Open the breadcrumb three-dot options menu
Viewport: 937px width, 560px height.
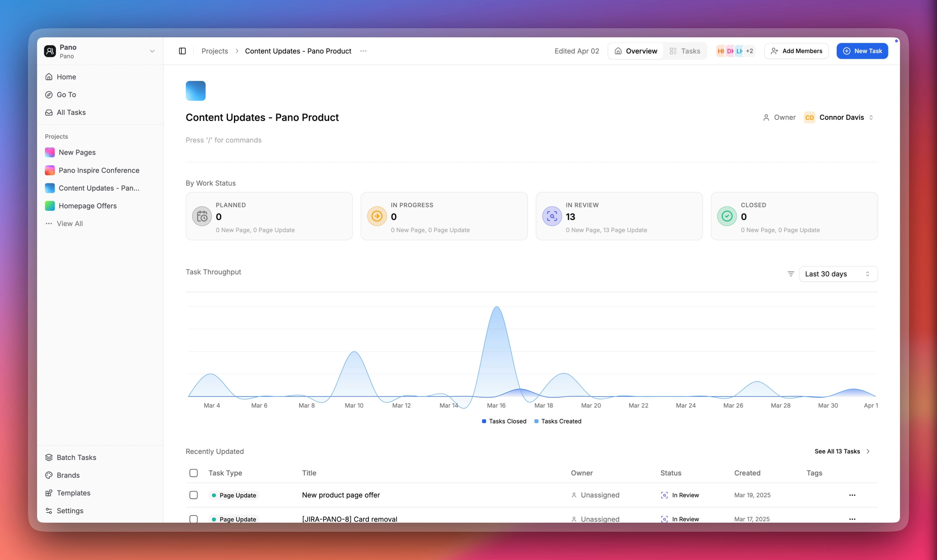point(363,51)
